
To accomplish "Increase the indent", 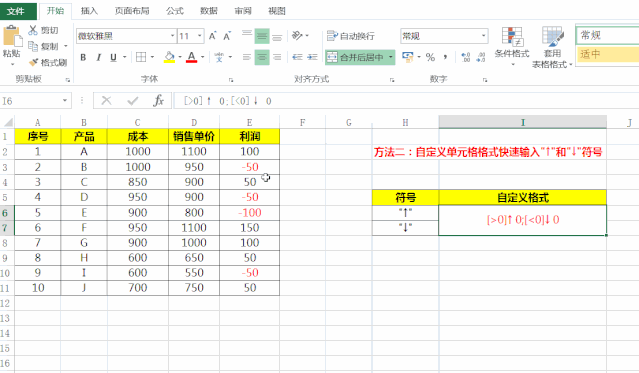I will click(x=313, y=57).
